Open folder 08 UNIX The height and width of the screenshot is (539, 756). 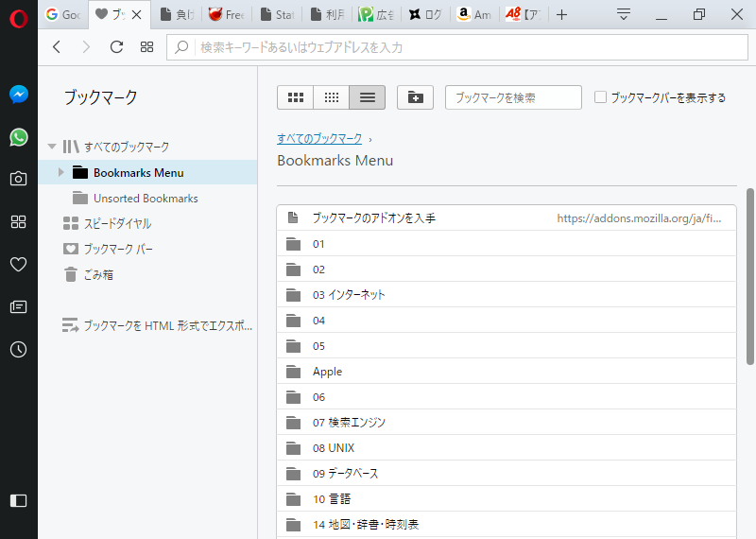[x=507, y=448]
